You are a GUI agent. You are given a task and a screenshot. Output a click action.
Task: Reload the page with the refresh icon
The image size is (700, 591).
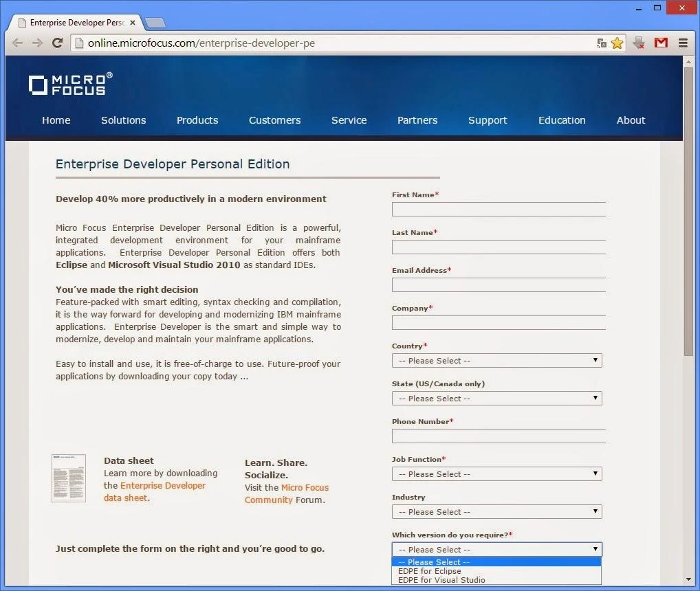tap(57, 43)
